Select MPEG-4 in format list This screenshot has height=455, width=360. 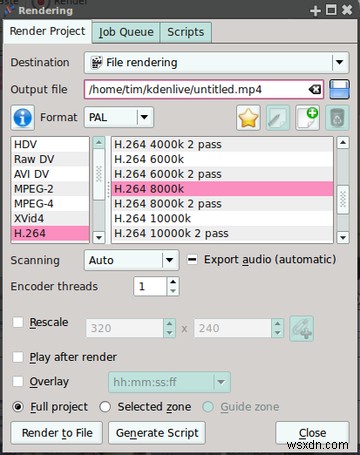click(x=50, y=203)
